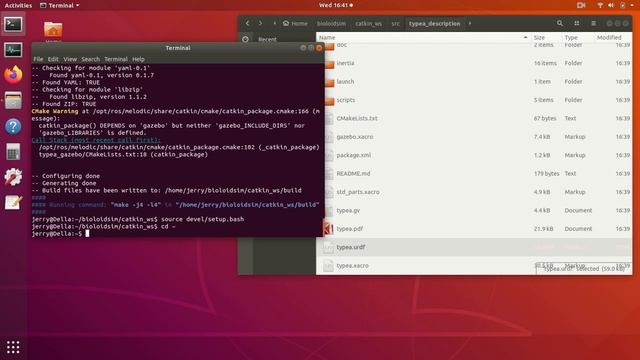Open the Files app dock icon
This screenshot has width=640, height=360.
[13, 100]
